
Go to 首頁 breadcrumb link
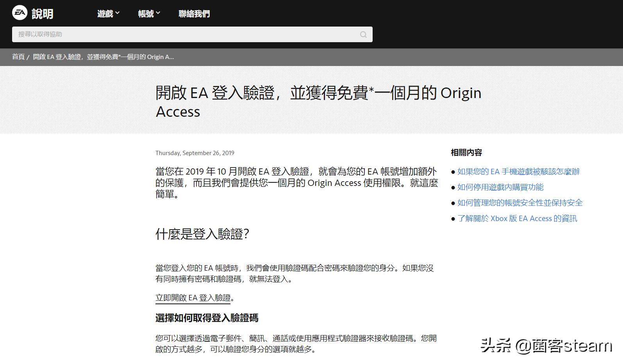[18, 57]
